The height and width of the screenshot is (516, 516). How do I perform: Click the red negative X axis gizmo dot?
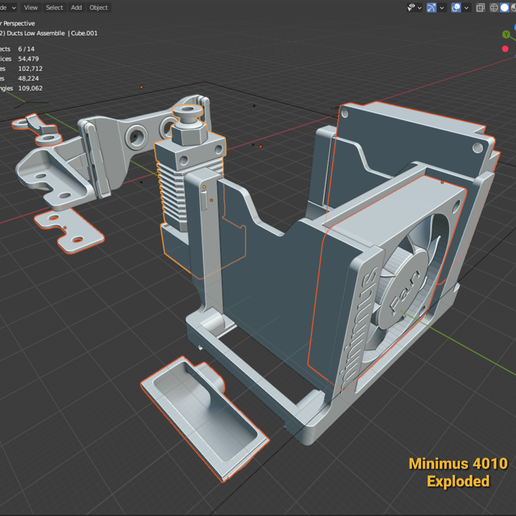[x=505, y=49]
